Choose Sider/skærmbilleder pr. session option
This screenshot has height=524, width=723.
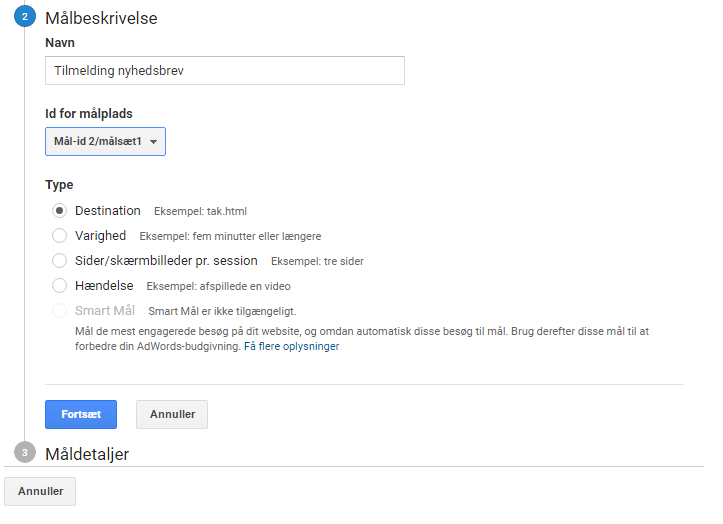[x=59, y=261]
